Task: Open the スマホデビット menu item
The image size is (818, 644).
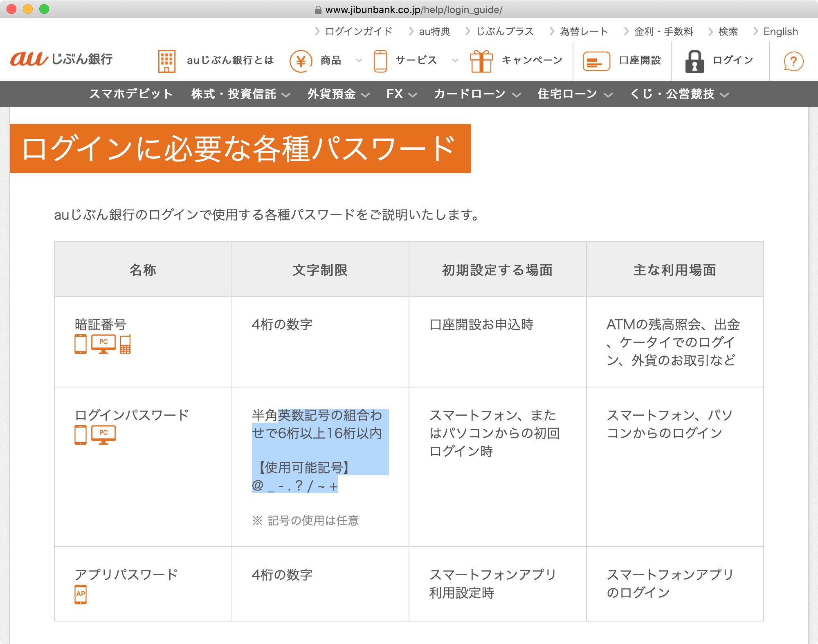Action: point(131,94)
